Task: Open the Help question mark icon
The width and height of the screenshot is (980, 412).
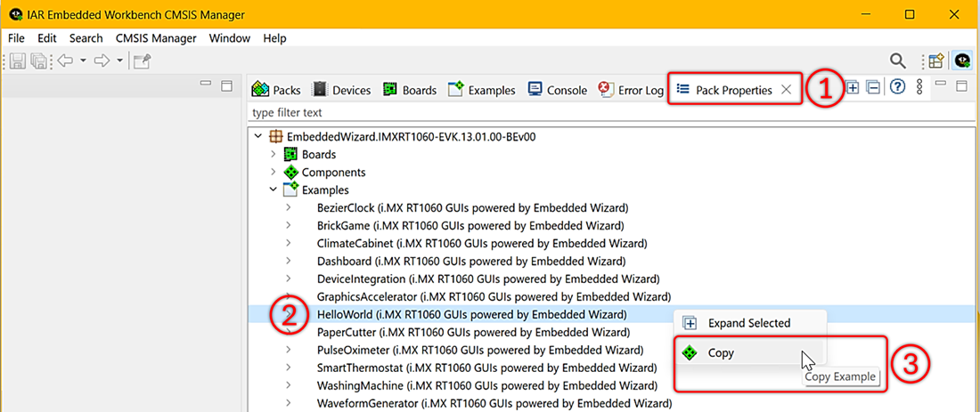Action: click(897, 87)
